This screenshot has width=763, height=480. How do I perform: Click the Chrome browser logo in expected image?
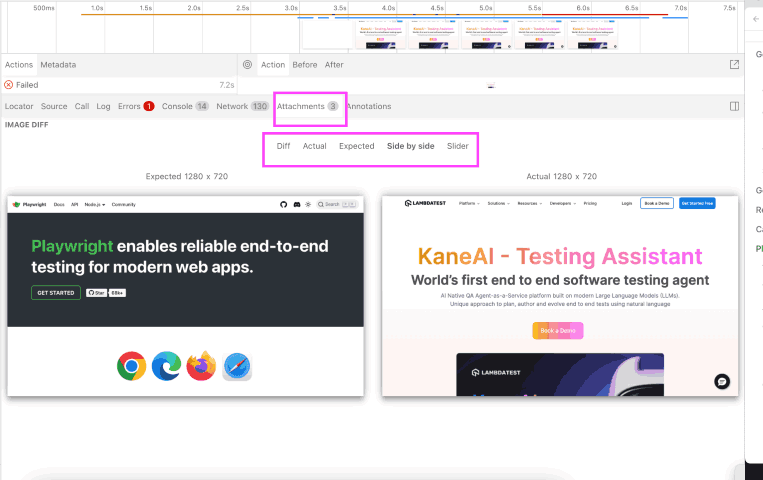pos(131,366)
